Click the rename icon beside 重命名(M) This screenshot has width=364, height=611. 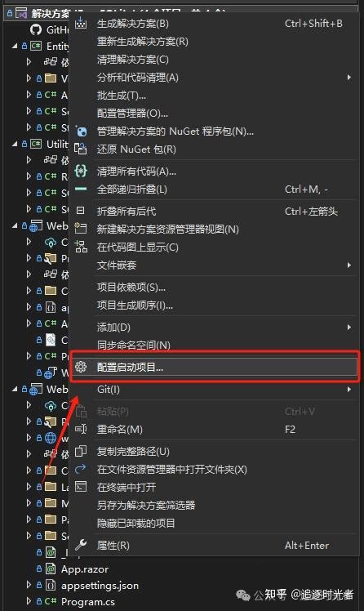tap(81, 429)
